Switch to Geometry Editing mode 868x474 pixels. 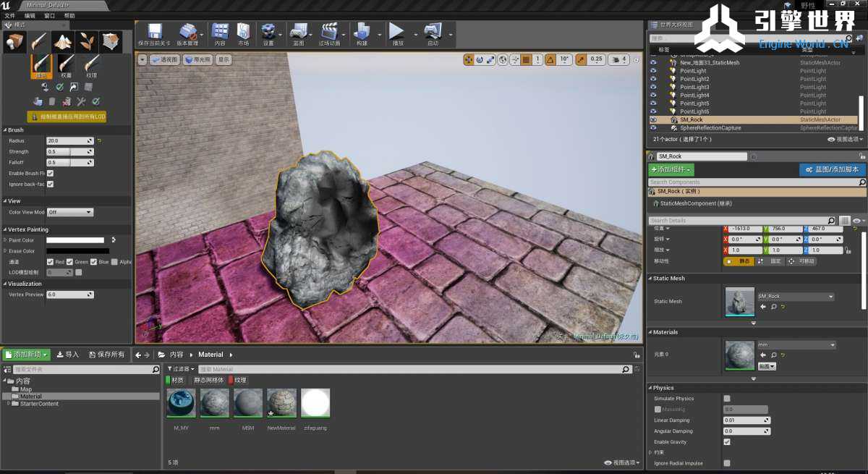[x=111, y=41]
